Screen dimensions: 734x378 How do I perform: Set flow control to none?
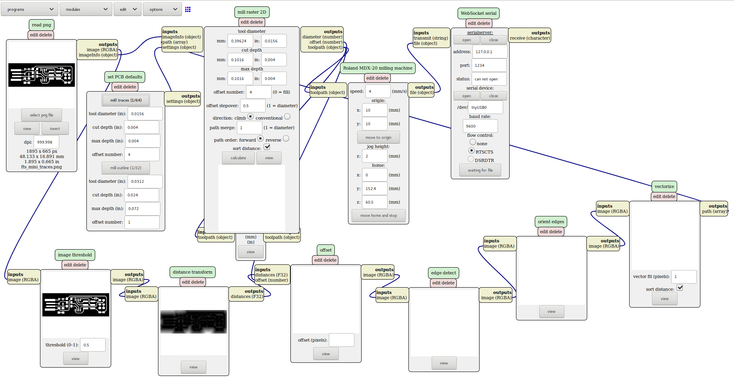472,142
